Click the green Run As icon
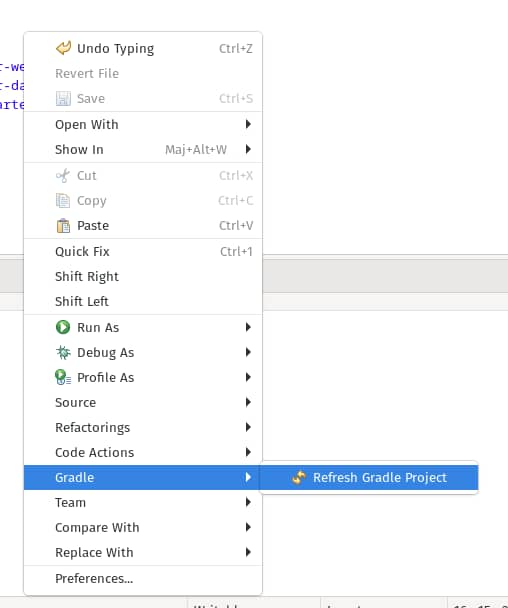Viewport: 508px width, 608px height. 63,327
